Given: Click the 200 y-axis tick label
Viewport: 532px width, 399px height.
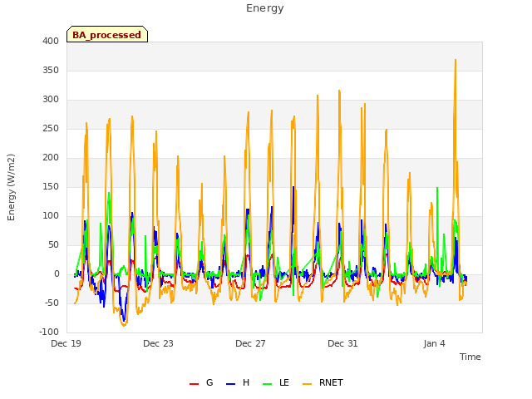Looking at the screenshot, I should (51, 157).
